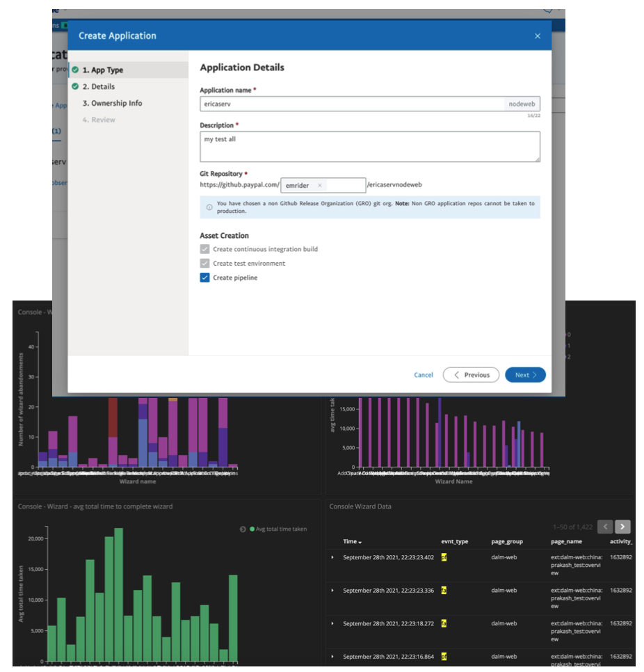Click the Description text area

point(369,147)
